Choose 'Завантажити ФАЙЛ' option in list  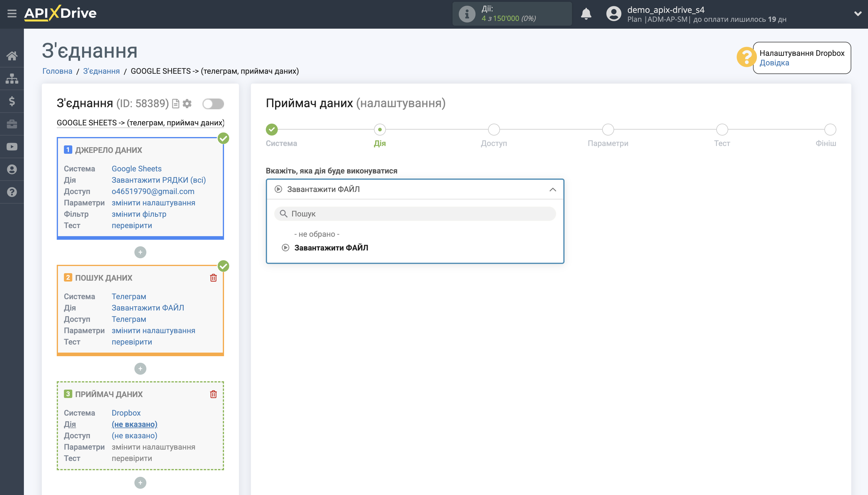click(x=331, y=248)
